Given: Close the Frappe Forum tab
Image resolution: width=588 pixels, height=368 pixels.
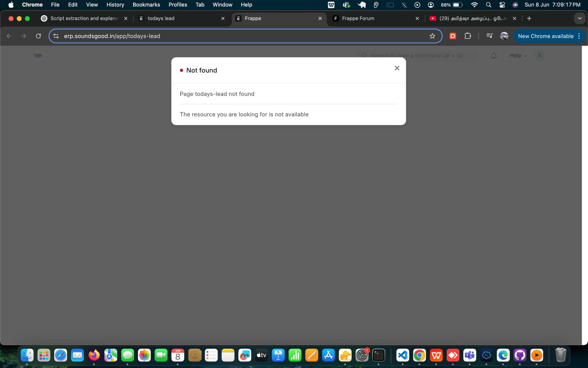Looking at the screenshot, I should [x=417, y=18].
